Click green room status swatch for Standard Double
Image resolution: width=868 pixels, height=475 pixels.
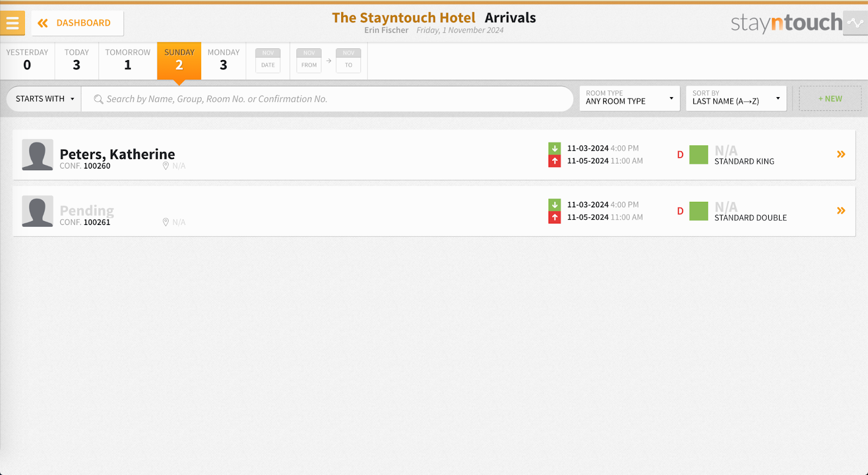tap(699, 211)
